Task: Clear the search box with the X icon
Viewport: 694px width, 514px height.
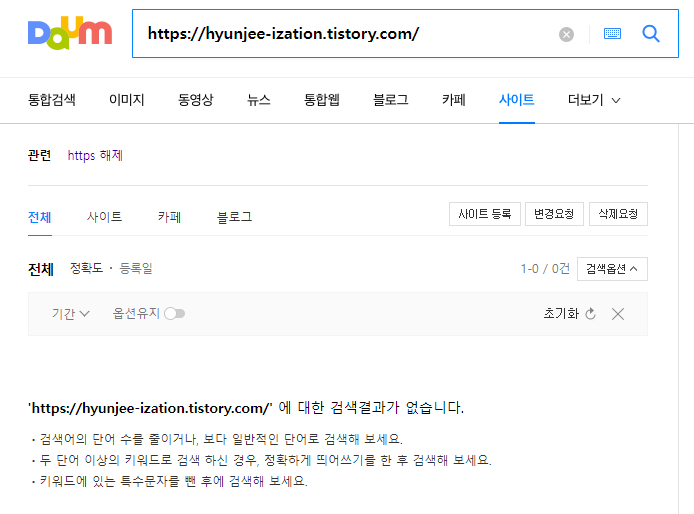Action: [x=566, y=34]
